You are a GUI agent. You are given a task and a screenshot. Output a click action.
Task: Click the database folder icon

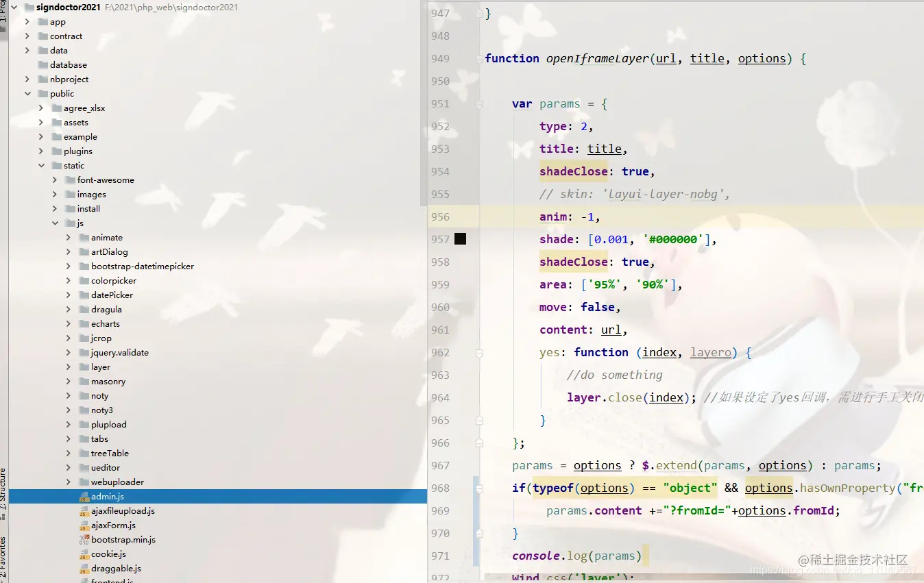(43, 65)
